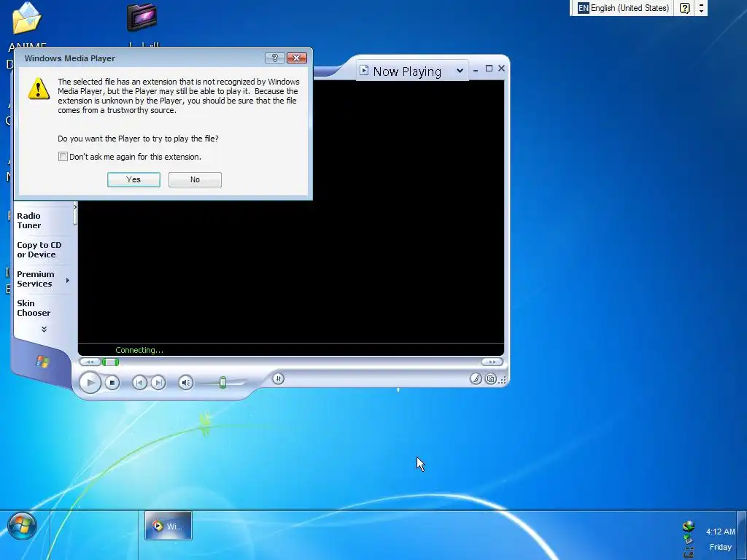747x560 pixels.
Task: Click the resize grip at the player corner
Action: 503,379
